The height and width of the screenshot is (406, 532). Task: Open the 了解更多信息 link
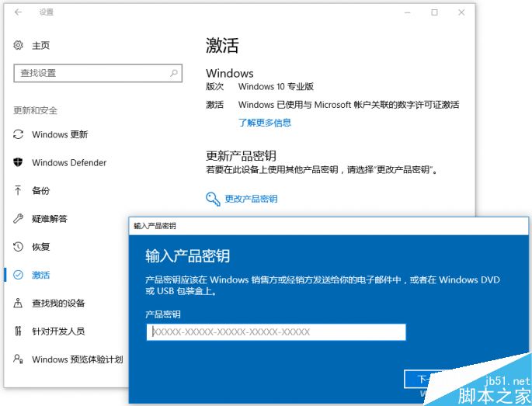click(265, 123)
